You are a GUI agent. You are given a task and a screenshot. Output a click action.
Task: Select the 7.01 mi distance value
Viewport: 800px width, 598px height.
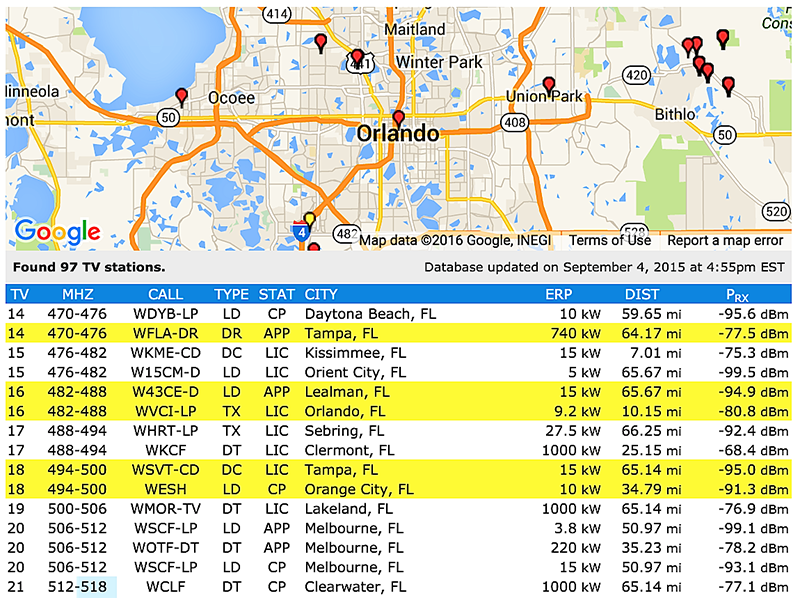pyautogui.click(x=656, y=353)
